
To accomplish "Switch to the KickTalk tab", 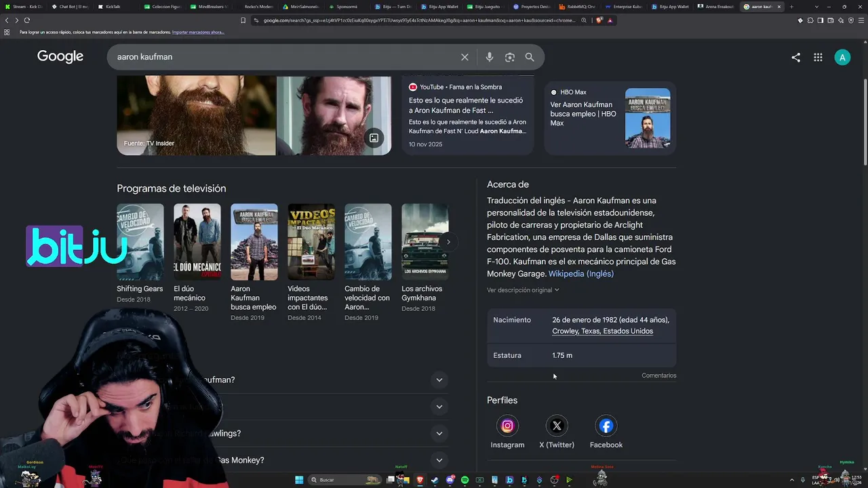I will pyautogui.click(x=117, y=7).
